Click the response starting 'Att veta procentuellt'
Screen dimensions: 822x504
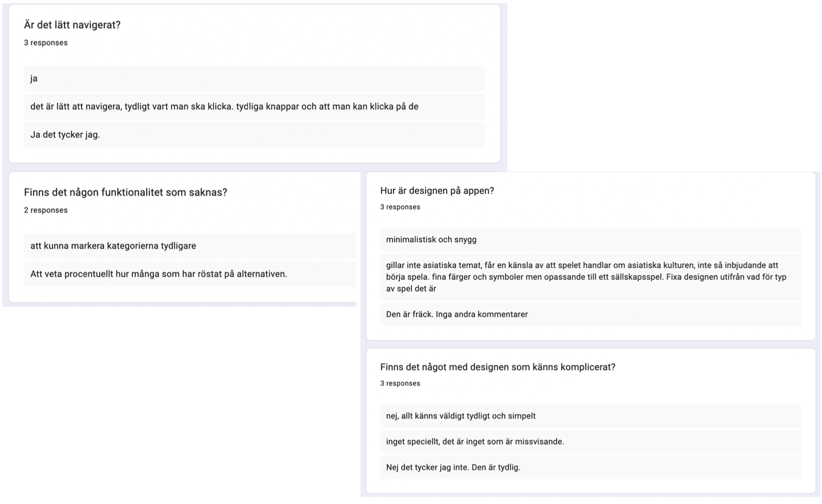pos(159,274)
